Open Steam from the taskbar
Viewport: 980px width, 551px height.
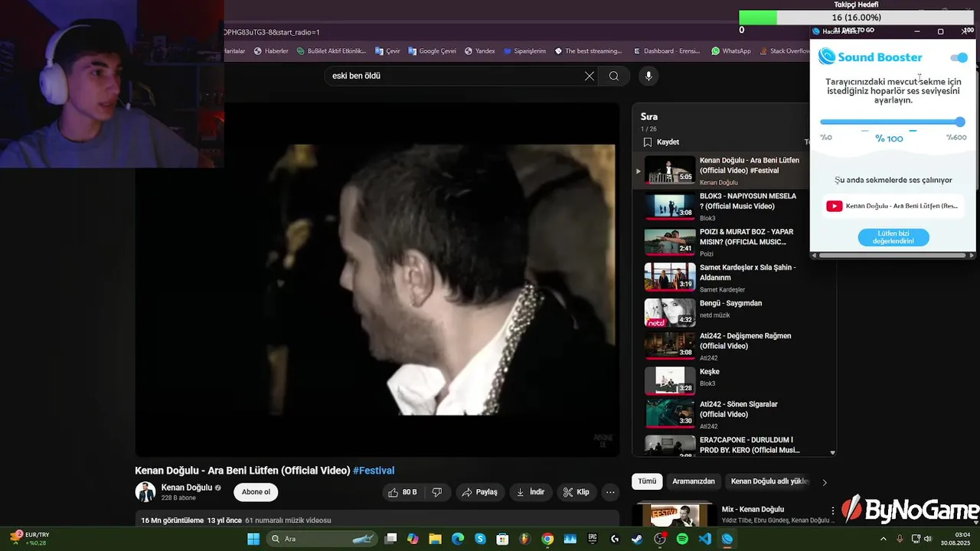click(637, 539)
